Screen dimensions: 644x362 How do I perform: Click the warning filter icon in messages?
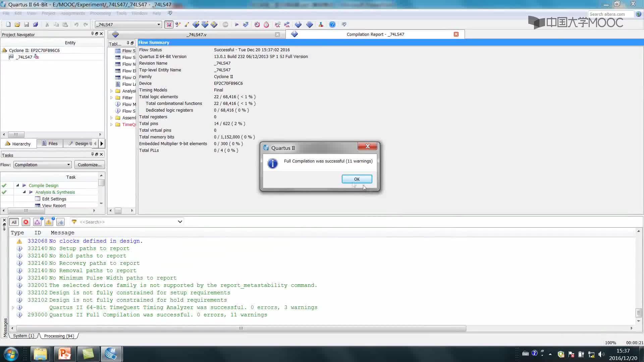[49, 222]
